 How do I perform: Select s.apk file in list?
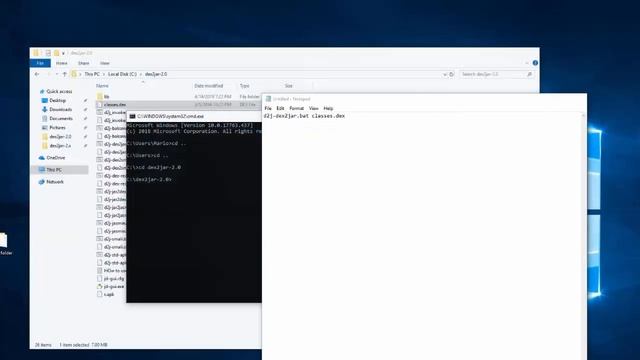pyautogui.click(x=109, y=294)
